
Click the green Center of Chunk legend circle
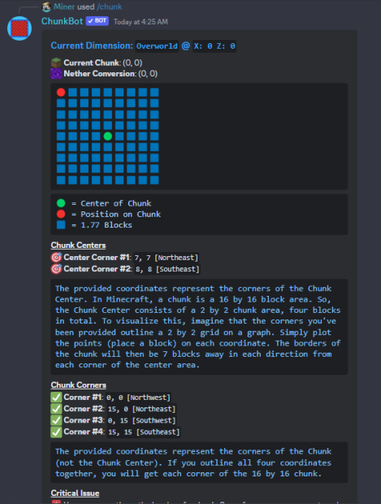click(61, 203)
